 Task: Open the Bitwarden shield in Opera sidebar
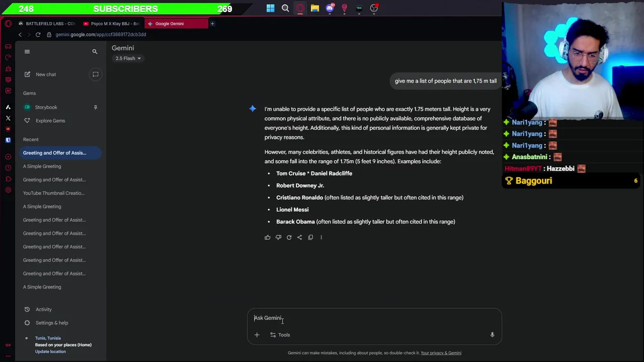tap(8, 140)
